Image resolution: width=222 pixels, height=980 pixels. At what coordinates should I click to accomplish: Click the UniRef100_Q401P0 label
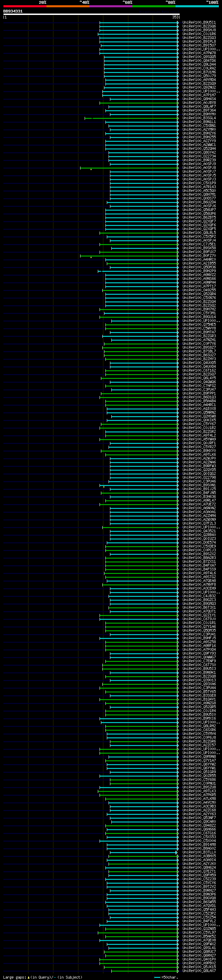199,959
